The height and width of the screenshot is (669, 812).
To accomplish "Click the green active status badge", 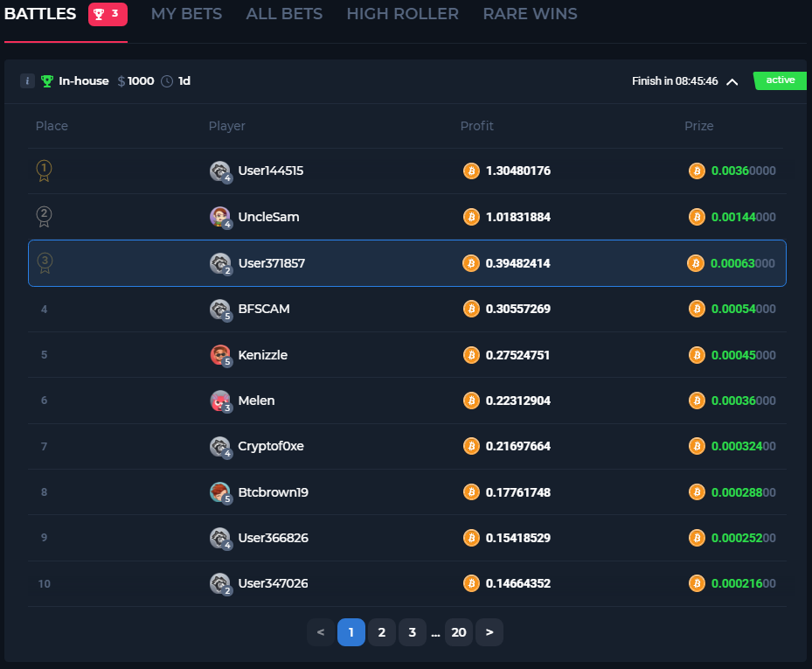I will tap(780, 80).
